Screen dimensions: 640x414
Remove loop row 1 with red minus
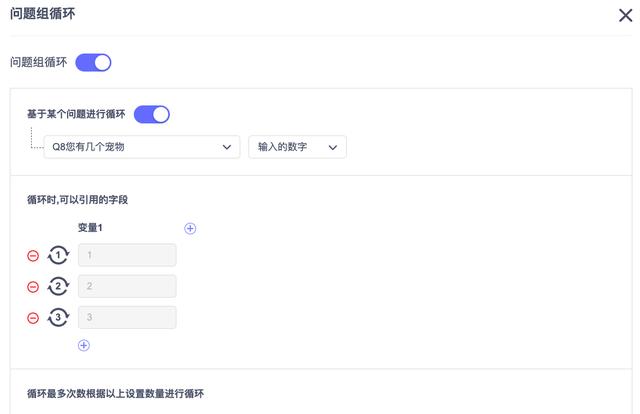33,256
